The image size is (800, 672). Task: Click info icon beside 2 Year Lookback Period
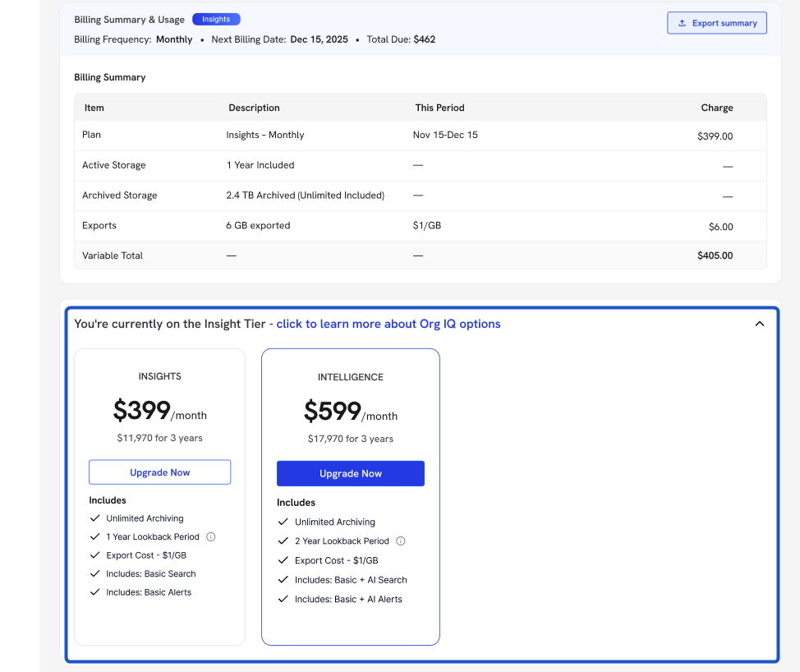(401, 541)
